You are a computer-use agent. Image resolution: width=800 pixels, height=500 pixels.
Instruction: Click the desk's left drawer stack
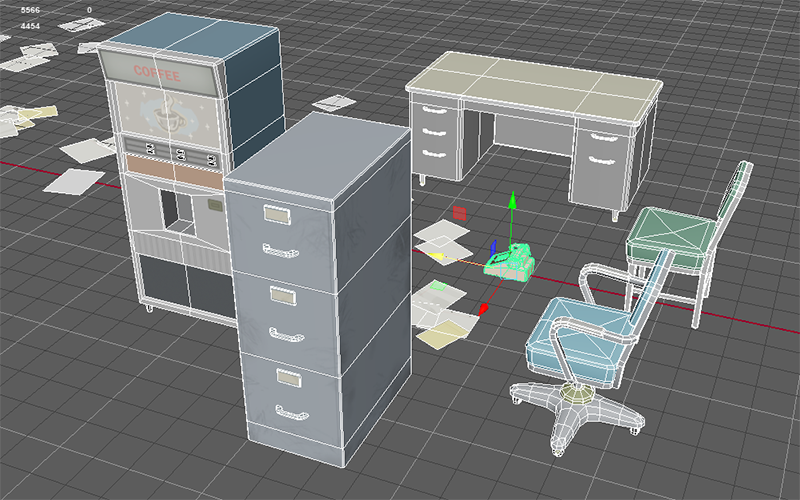point(435,135)
